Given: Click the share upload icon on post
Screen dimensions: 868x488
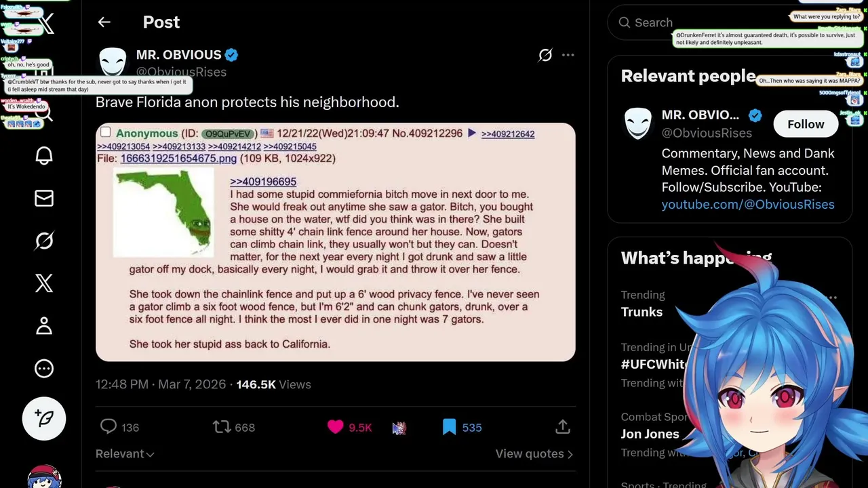Looking at the screenshot, I should tap(562, 427).
